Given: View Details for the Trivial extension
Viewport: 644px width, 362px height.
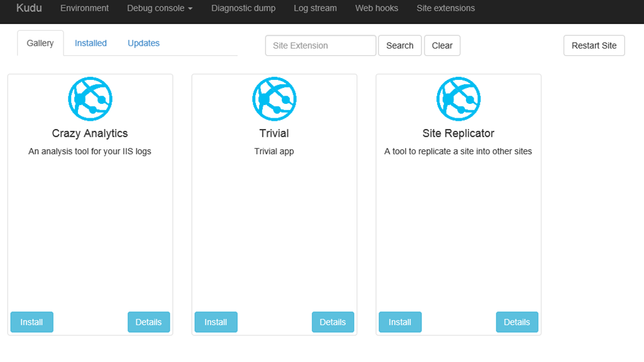Looking at the screenshot, I should pos(333,322).
